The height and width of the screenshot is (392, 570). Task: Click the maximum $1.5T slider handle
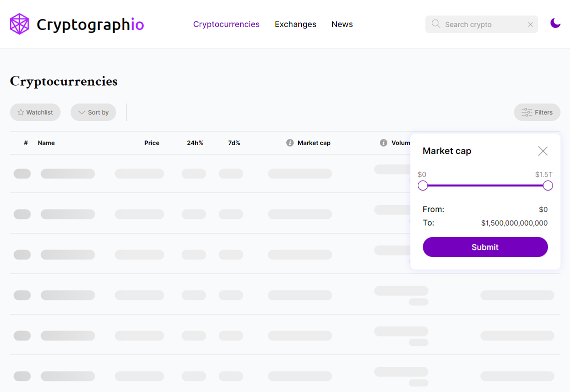(548, 185)
